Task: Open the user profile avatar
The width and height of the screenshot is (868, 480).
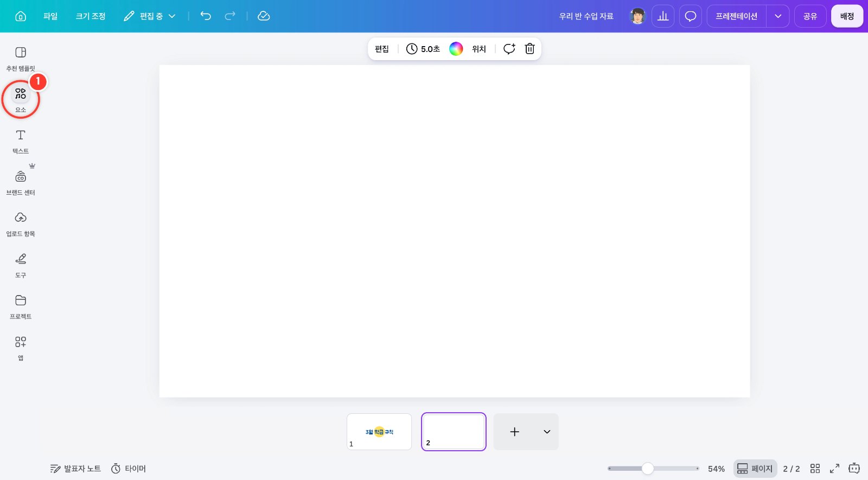Action: click(x=638, y=16)
